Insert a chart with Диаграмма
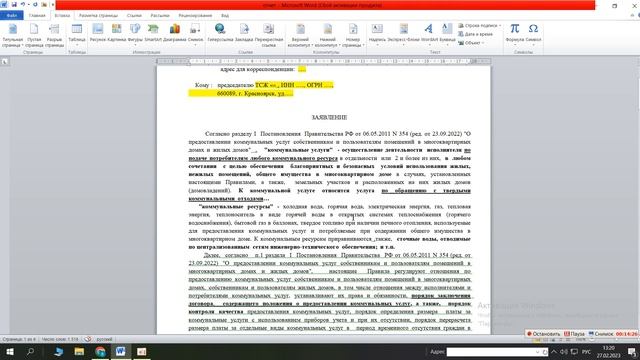Viewport: 640px width, 360px height. point(175,33)
